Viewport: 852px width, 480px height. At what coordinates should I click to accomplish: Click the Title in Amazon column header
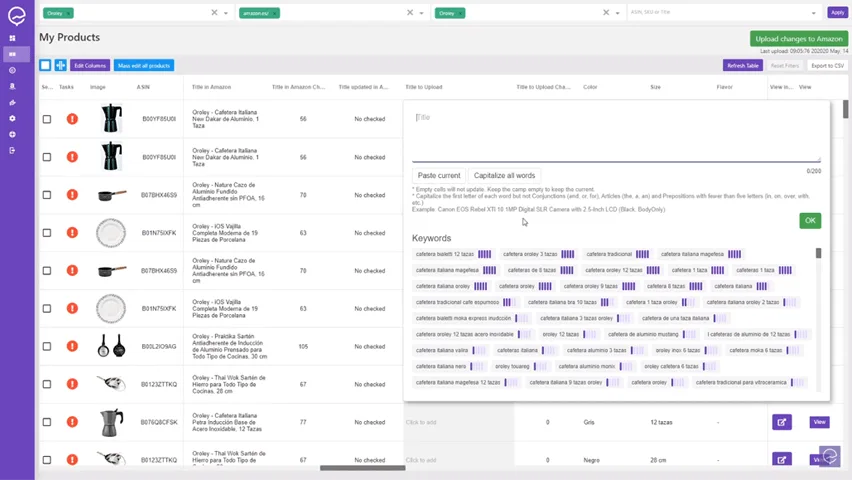click(x=211, y=87)
